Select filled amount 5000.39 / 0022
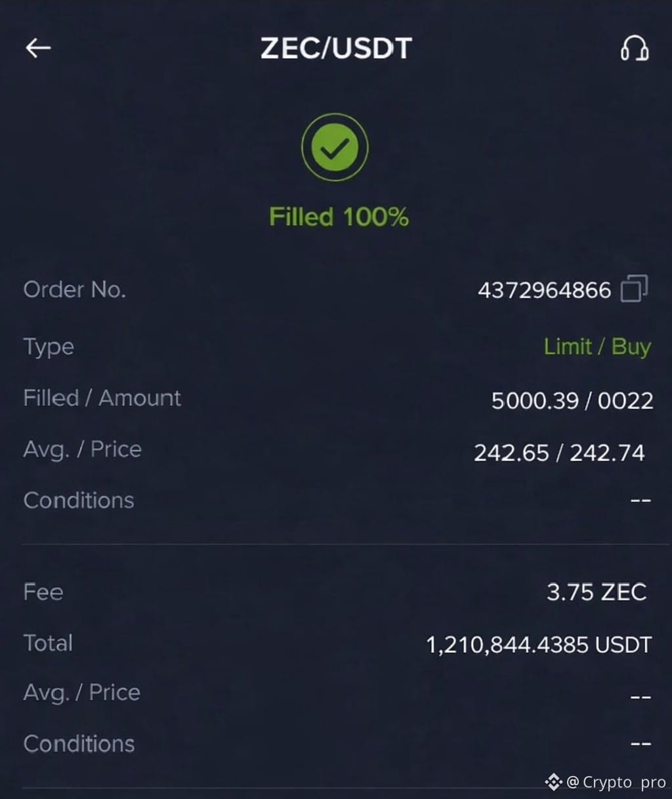The width and height of the screenshot is (672, 799). [x=572, y=400]
